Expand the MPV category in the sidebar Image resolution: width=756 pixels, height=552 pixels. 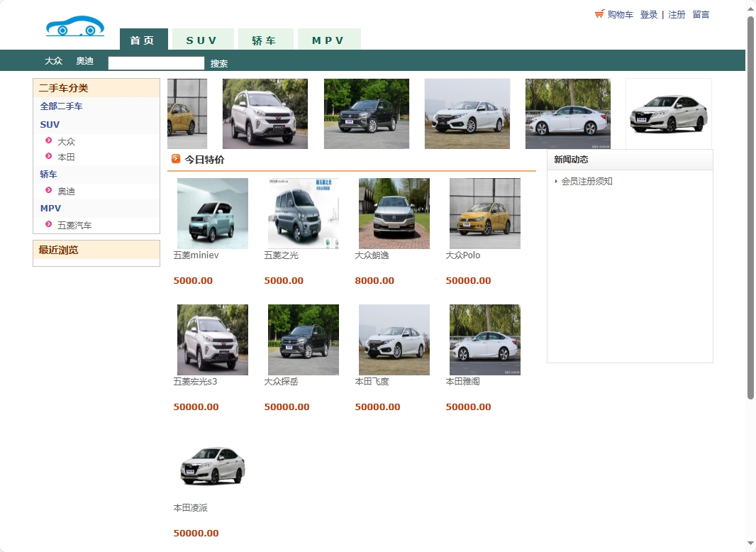(50, 208)
